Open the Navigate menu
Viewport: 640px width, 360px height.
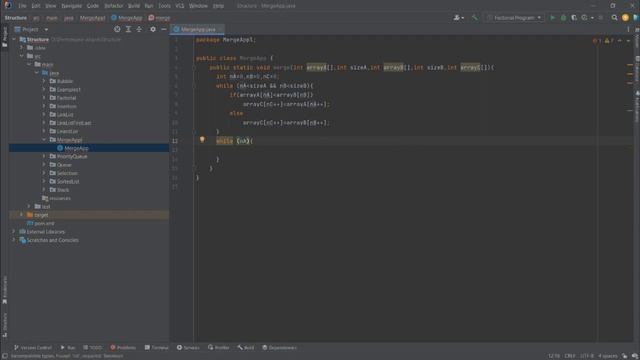71,6
